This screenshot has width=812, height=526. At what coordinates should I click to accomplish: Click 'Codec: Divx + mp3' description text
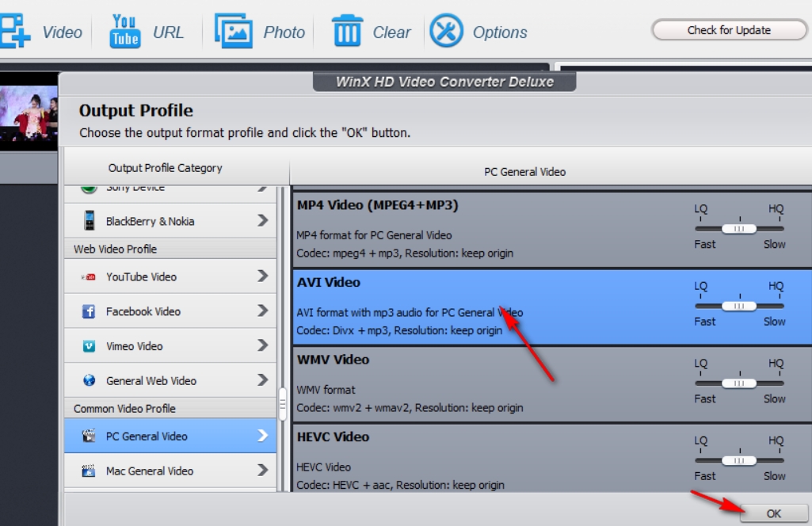[x=342, y=330]
